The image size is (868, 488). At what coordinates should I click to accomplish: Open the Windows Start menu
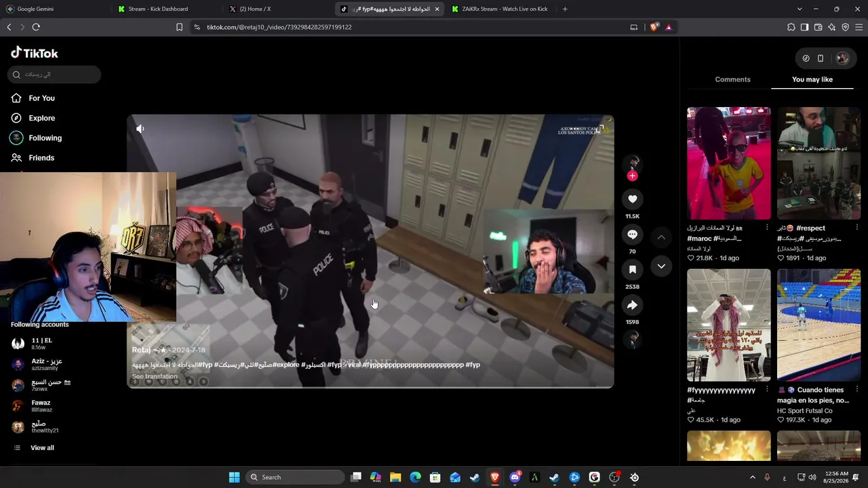click(x=234, y=477)
